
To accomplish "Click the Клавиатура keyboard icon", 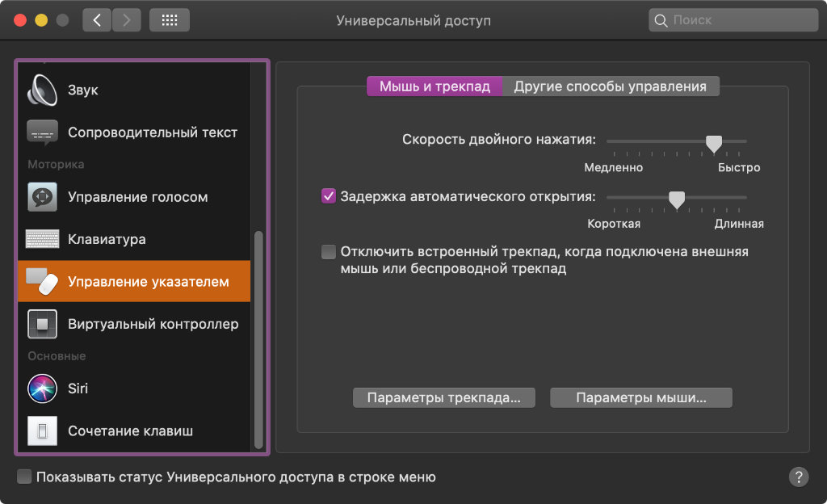I will coord(42,240).
